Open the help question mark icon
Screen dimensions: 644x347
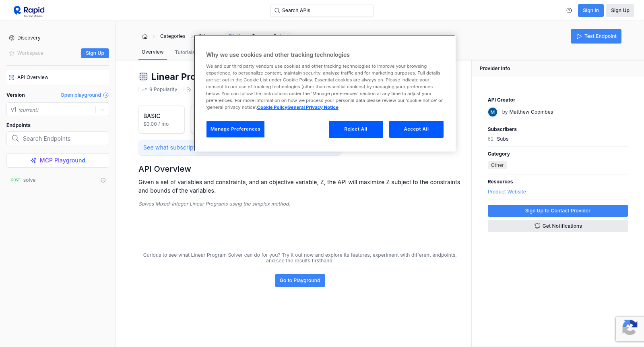coord(569,10)
